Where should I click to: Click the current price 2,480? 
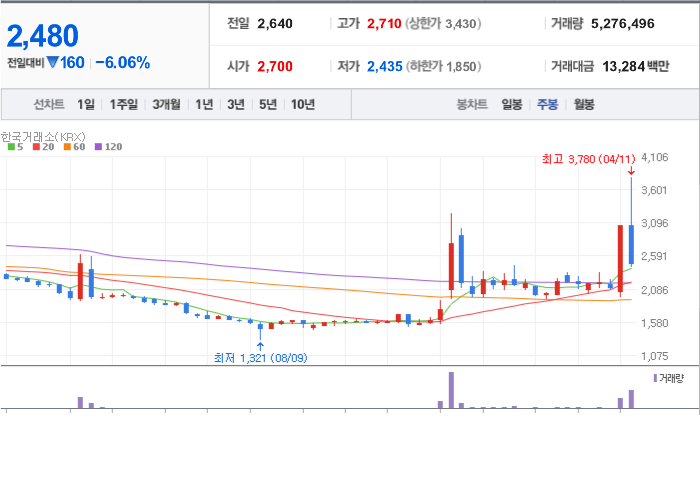[x=42, y=36]
